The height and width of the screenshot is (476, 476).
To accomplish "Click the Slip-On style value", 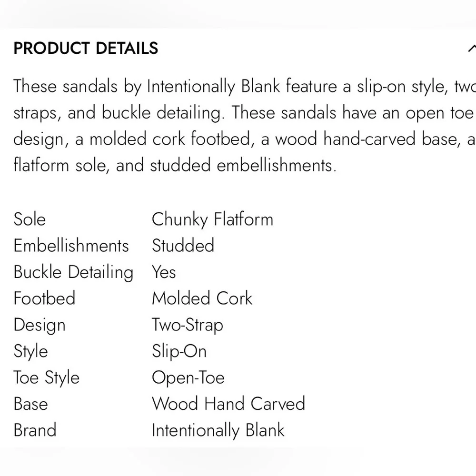I will pos(179,352).
